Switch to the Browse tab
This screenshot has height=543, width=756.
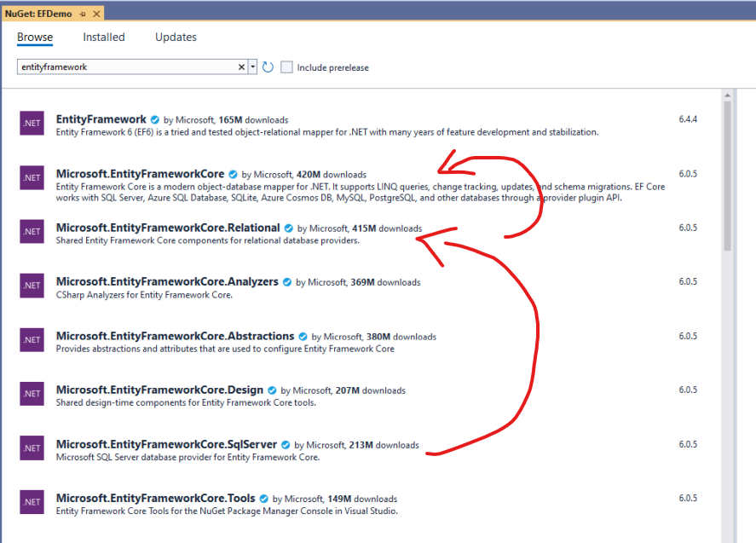pyautogui.click(x=35, y=38)
